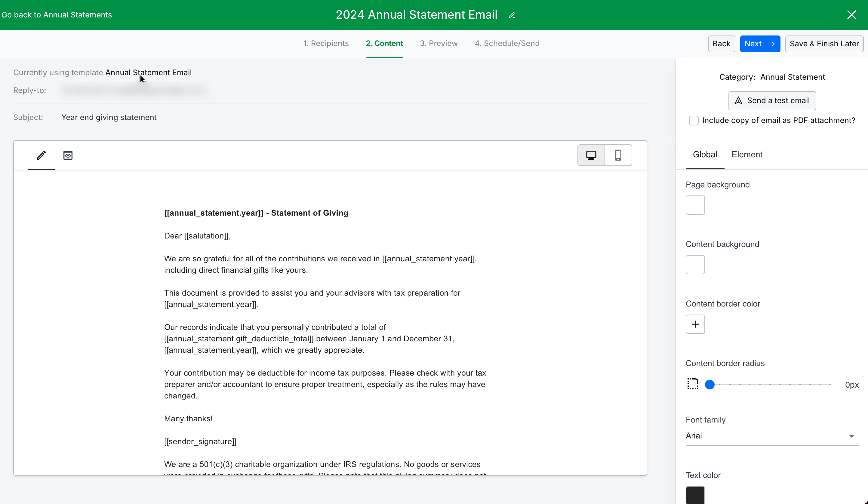
Task: Click the border radius corner icon
Action: [x=693, y=384]
